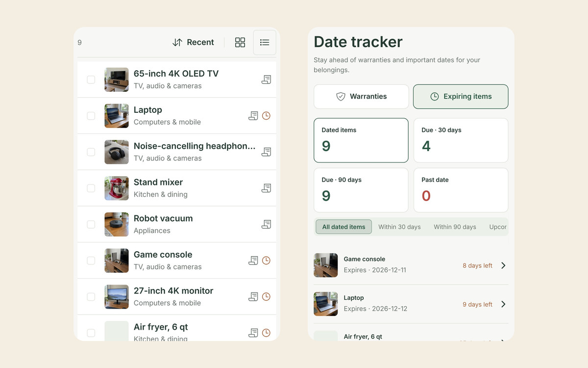Select the Laptop item checkbox
The height and width of the screenshot is (368, 588).
click(x=91, y=116)
